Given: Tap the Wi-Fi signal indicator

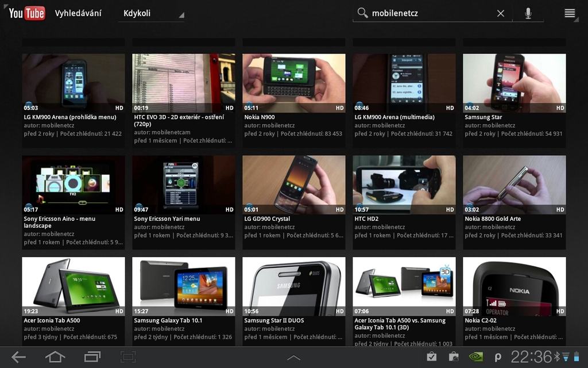Looking at the screenshot, I should (x=567, y=357).
